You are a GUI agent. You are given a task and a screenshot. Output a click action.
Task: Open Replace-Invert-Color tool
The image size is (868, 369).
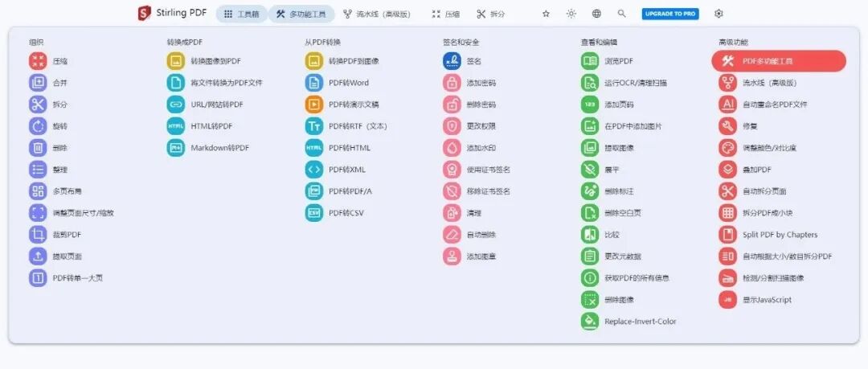click(628, 322)
